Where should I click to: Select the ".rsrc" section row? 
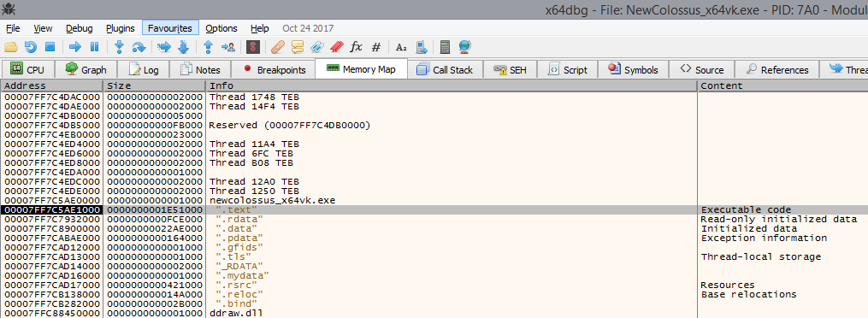pyautogui.click(x=434, y=286)
